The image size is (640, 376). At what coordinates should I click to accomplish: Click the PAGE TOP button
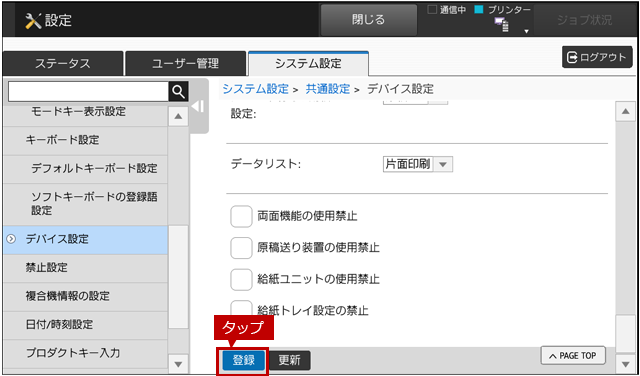pos(573,356)
